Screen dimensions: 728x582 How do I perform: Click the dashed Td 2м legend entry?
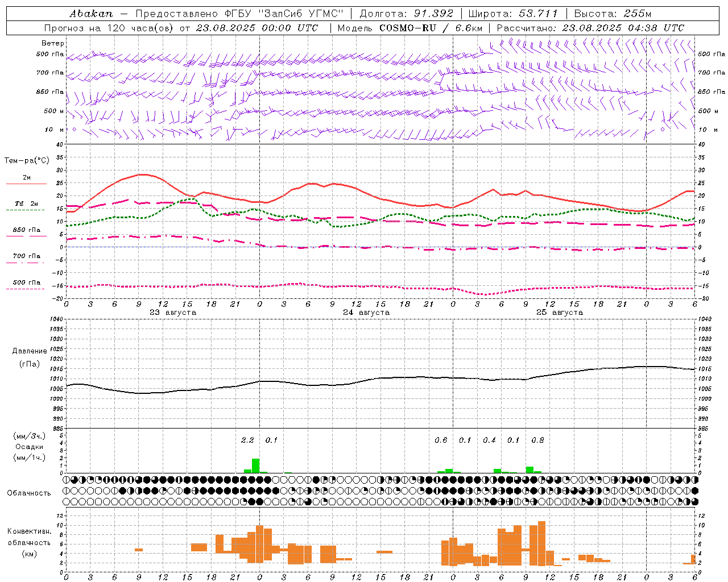click(x=26, y=206)
